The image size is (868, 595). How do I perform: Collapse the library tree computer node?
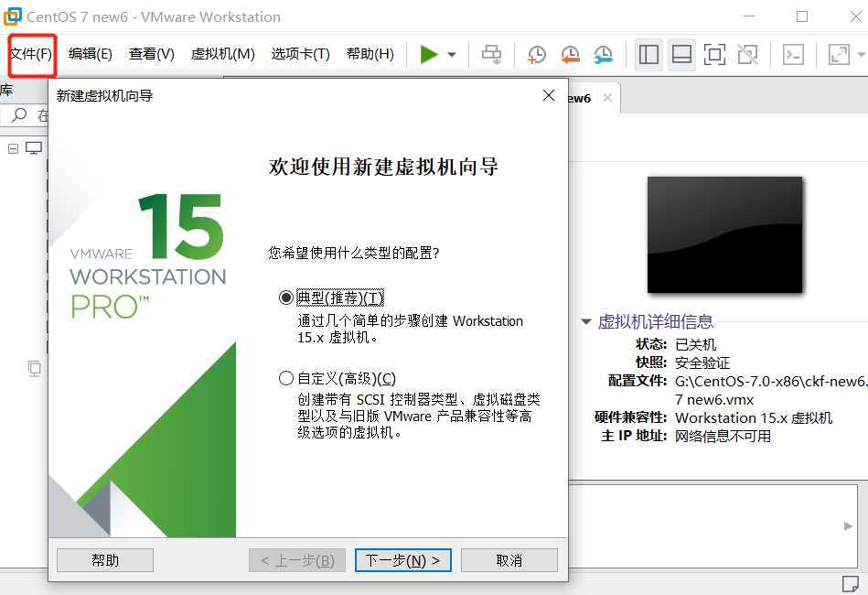coord(14,148)
